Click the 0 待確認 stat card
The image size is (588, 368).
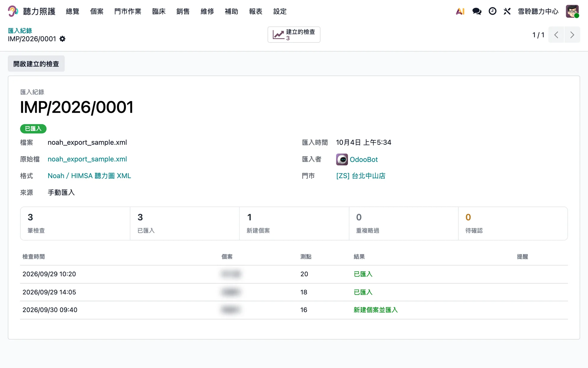pos(513,224)
